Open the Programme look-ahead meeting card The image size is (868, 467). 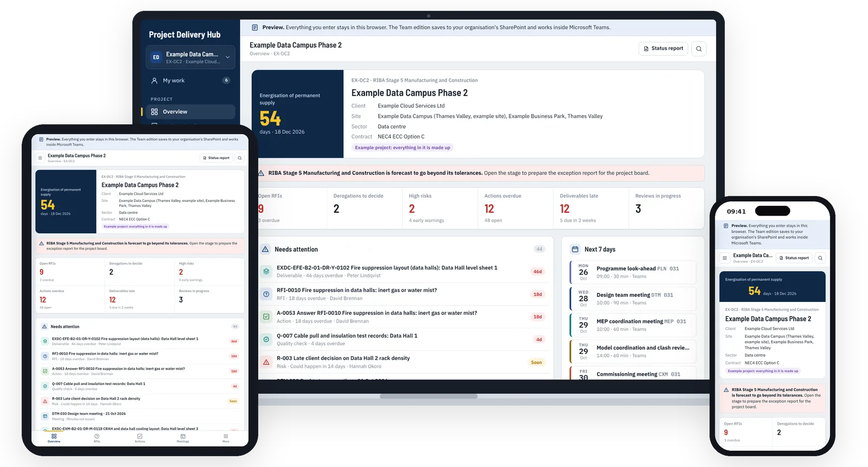pyautogui.click(x=633, y=272)
